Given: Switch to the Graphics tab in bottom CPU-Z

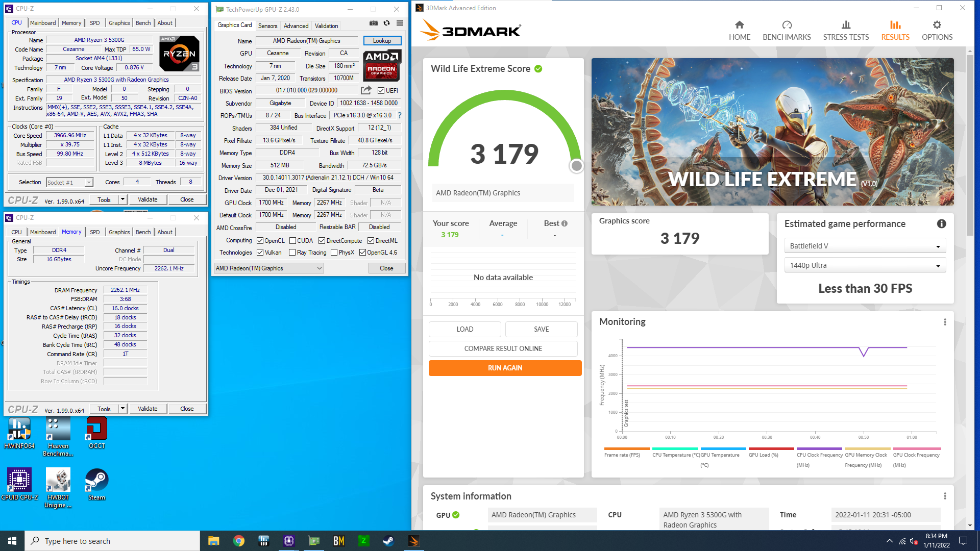Looking at the screenshot, I should point(119,232).
